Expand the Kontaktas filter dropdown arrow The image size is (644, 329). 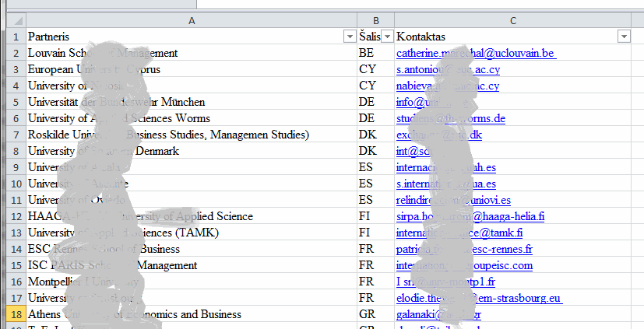tap(623, 37)
